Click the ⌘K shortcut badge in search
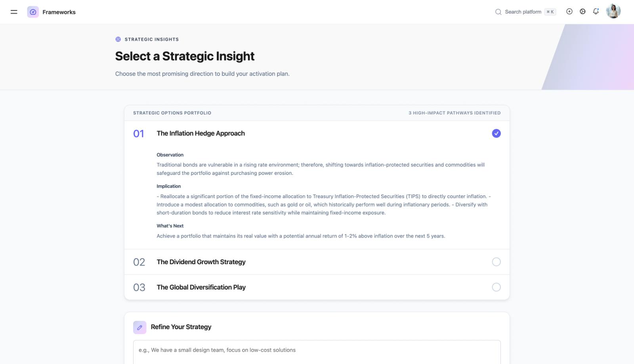 (x=550, y=11)
